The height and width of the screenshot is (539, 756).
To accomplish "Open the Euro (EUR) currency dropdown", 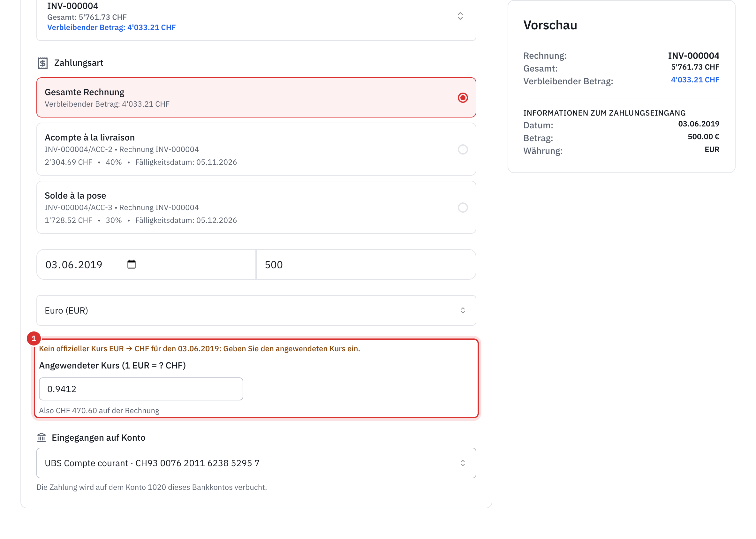I will tap(256, 310).
